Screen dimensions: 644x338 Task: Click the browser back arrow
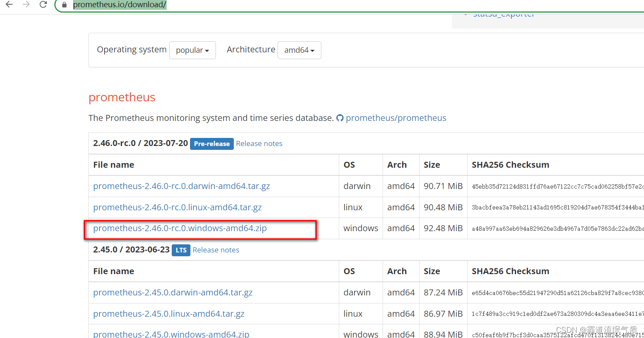(9, 5)
